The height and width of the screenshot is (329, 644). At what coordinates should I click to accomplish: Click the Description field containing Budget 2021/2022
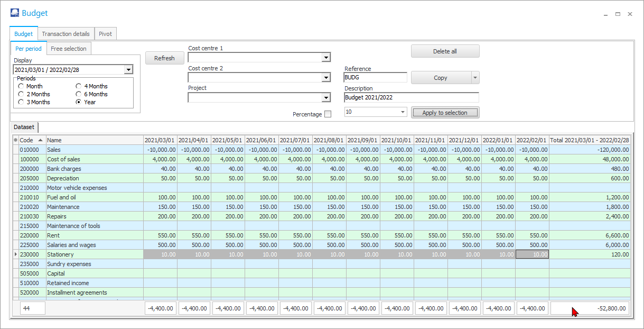(411, 97)
